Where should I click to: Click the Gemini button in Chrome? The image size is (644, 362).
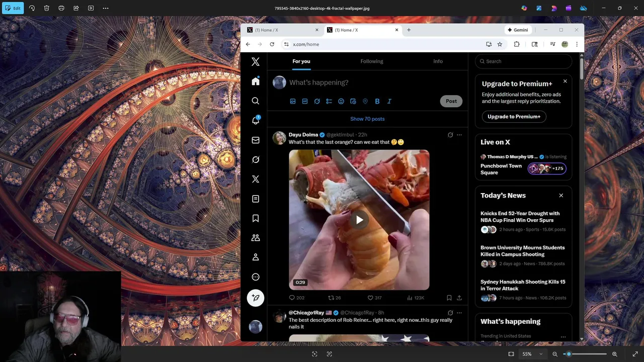pos(518,30)
